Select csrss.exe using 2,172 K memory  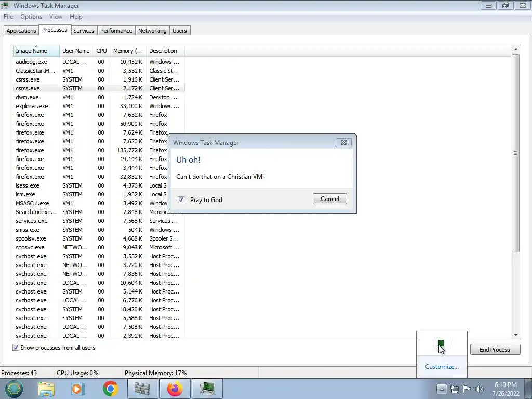pyautogui.click(x=99, y=88)
